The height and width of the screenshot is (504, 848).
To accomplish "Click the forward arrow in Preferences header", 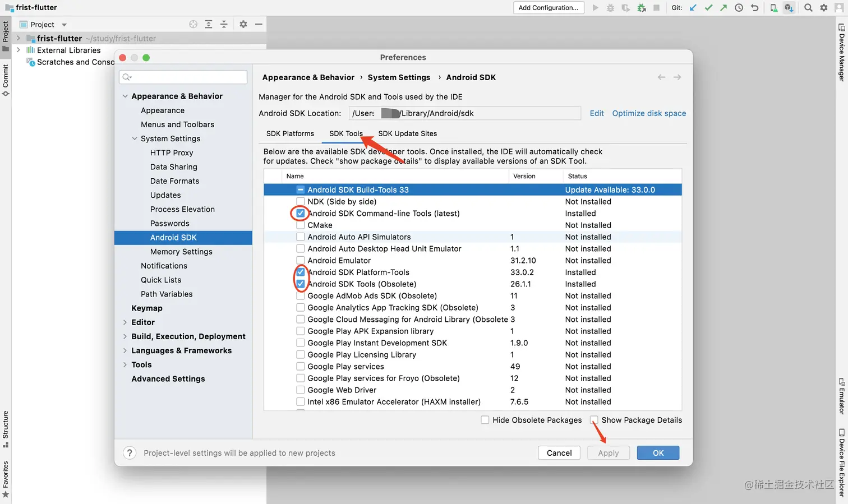I will [x=678, y=77].
